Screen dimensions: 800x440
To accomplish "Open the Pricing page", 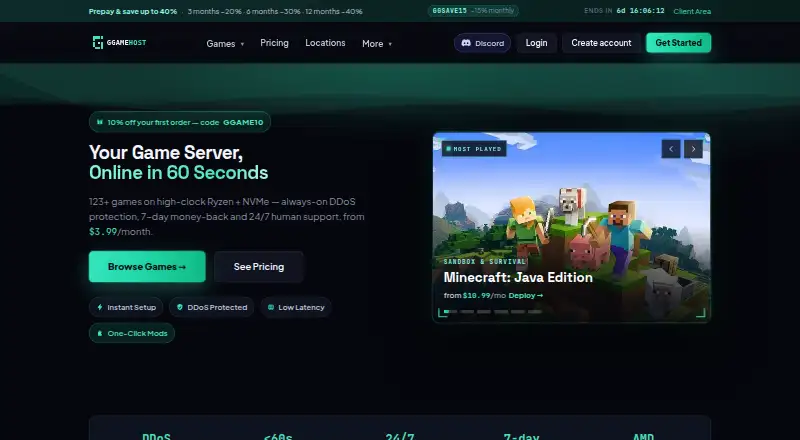I will (x=274, y=43).
